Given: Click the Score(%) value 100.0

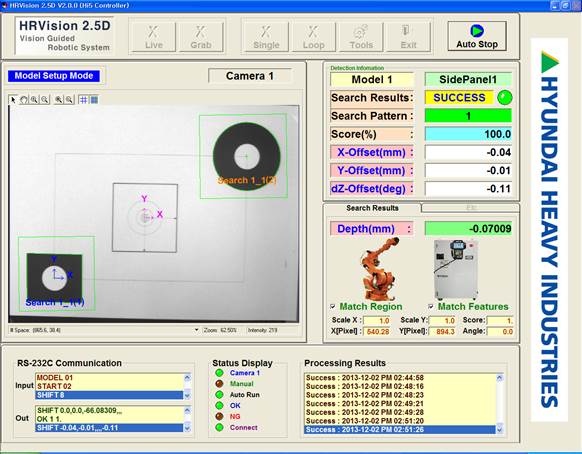Looking at the screenshot, I should point(468,134).
